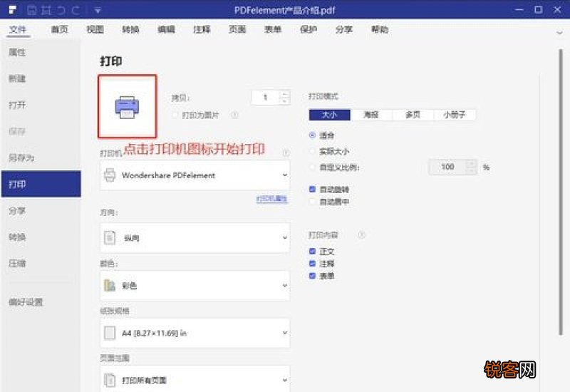Click the info icon beside 打印机 label

click(286, 153)
